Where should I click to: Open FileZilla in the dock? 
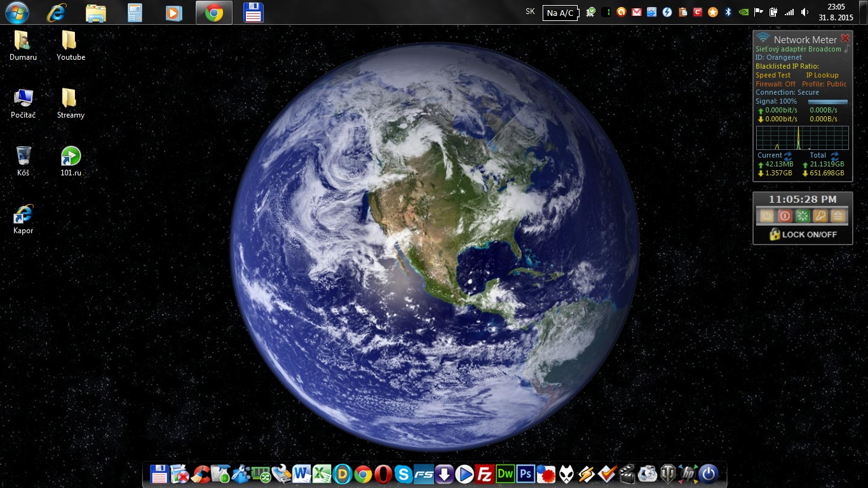[x=485, y=473]
